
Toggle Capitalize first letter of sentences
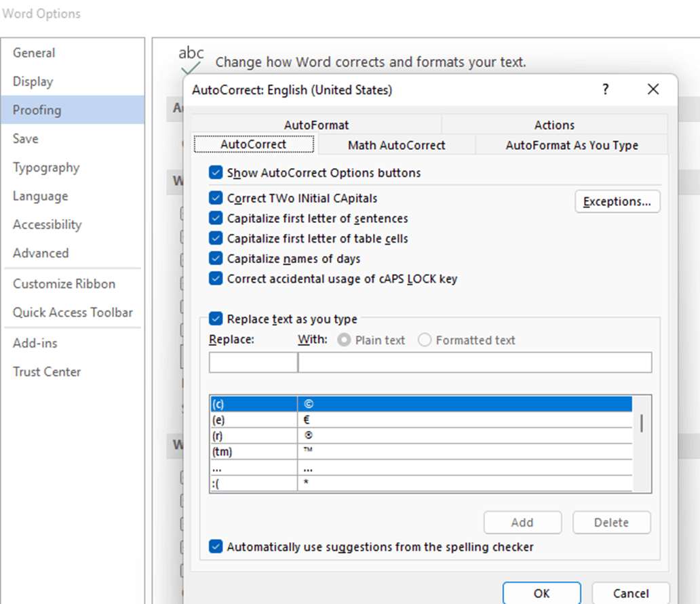(216, 218)
